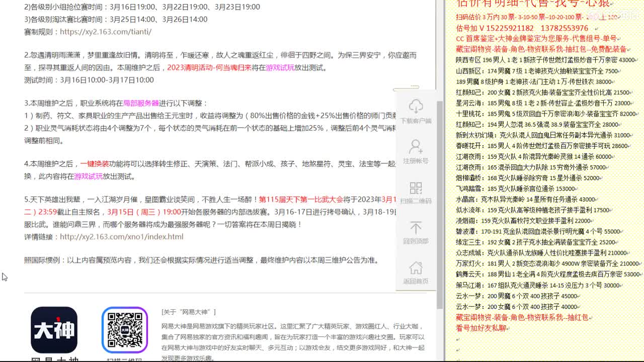Open the 局部服务器 link
Screen dimensions: 644x362
pos(141,103)
